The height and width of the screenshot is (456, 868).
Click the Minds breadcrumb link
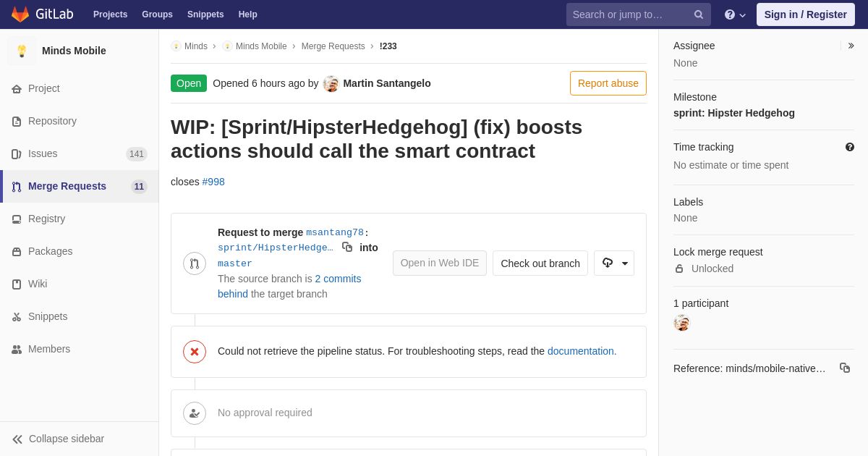(x=196, y=46)
